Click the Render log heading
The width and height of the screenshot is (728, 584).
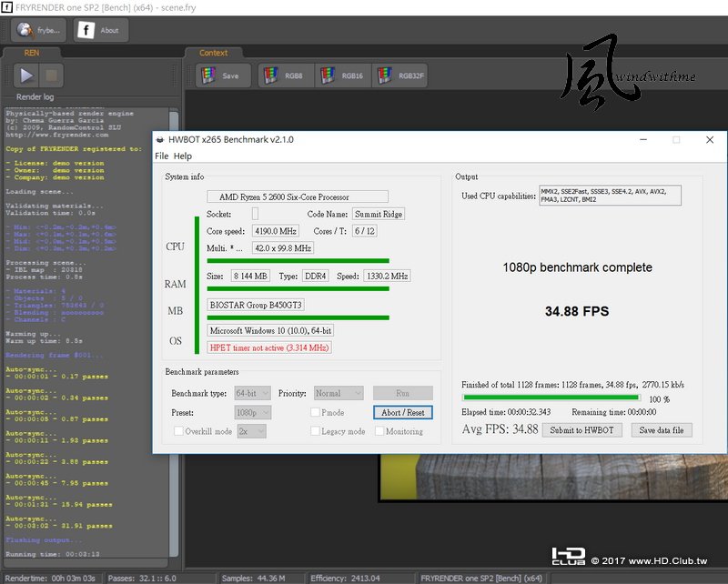(35, 97)
